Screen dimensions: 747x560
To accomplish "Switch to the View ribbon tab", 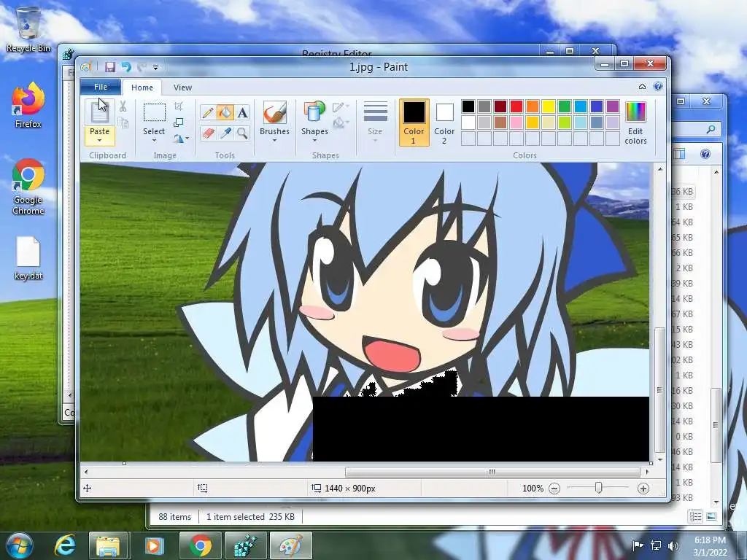I will point(182,87).
